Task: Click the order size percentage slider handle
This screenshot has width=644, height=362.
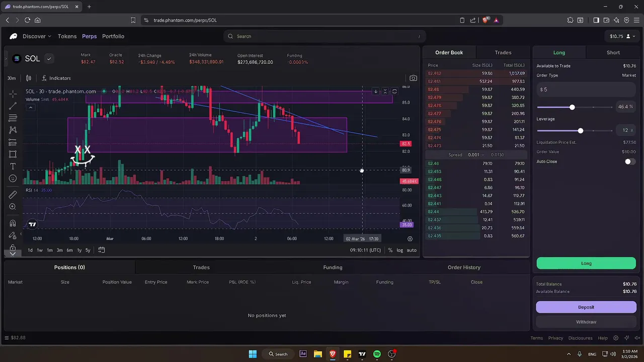Action: coord(572,107)
